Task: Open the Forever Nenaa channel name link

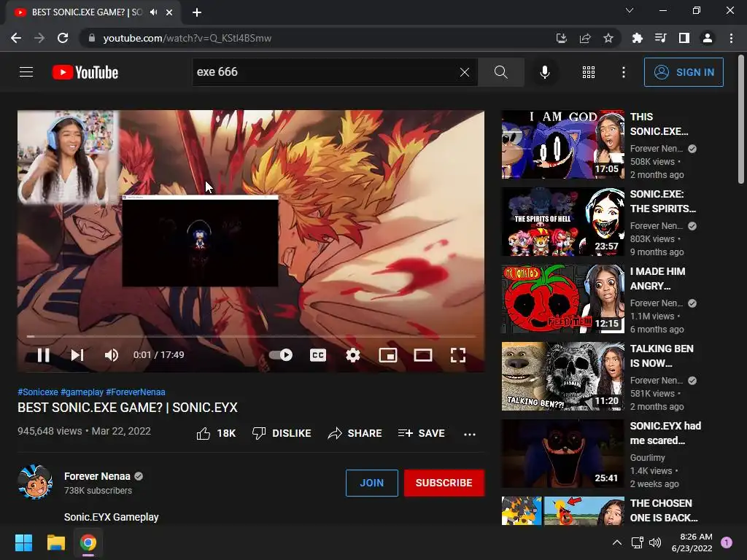Action: click(97, 476)
